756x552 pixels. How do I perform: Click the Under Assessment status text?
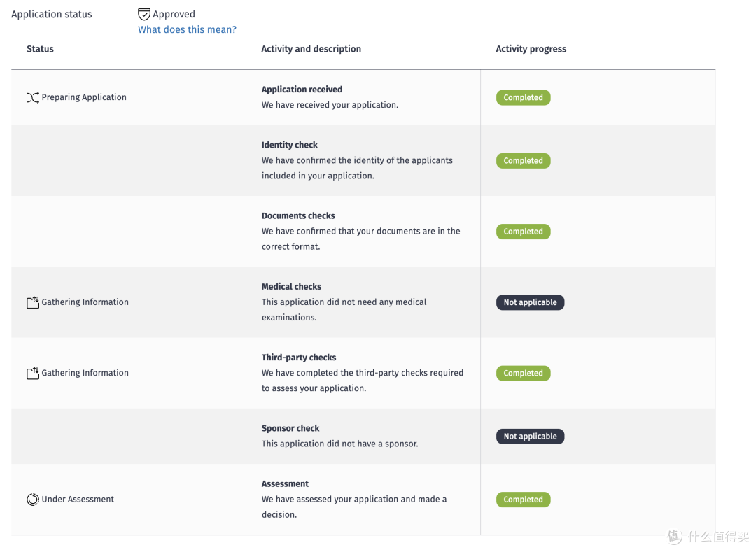coord(78,499)
